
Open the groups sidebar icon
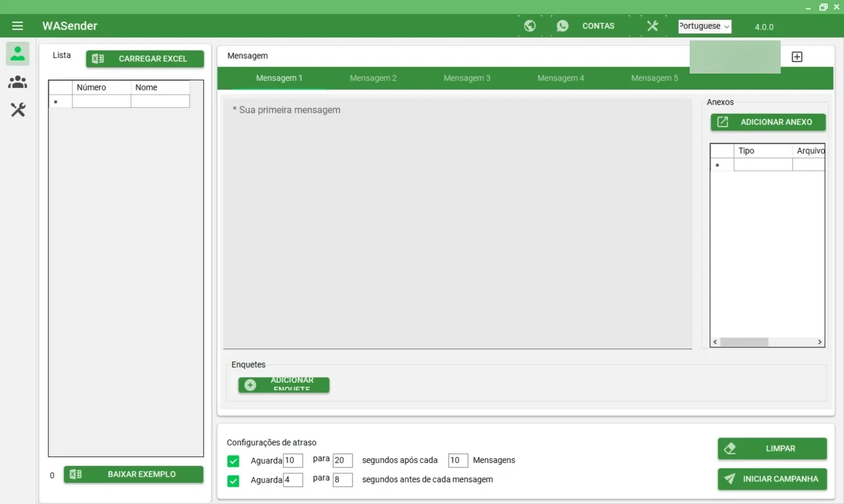18,82
